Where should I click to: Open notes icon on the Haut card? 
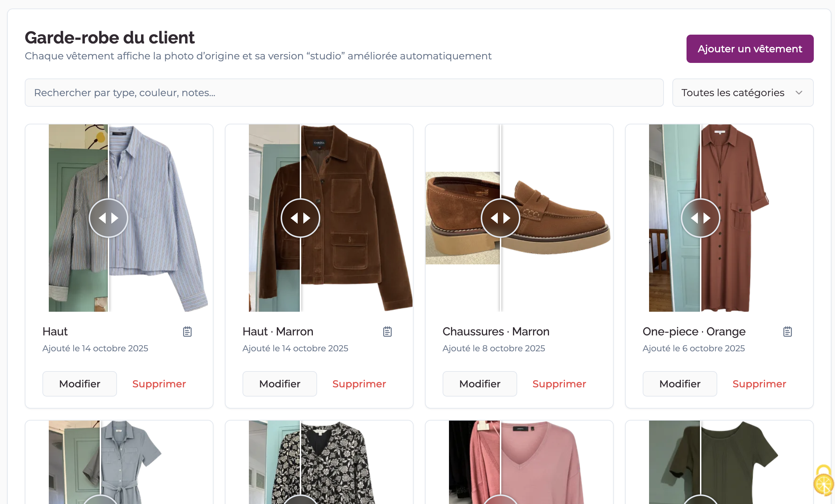click(187, 332)
